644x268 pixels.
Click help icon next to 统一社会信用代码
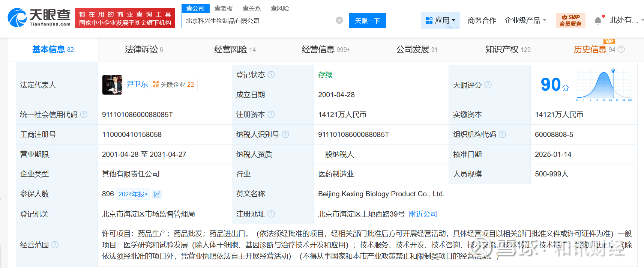(84, 114)
